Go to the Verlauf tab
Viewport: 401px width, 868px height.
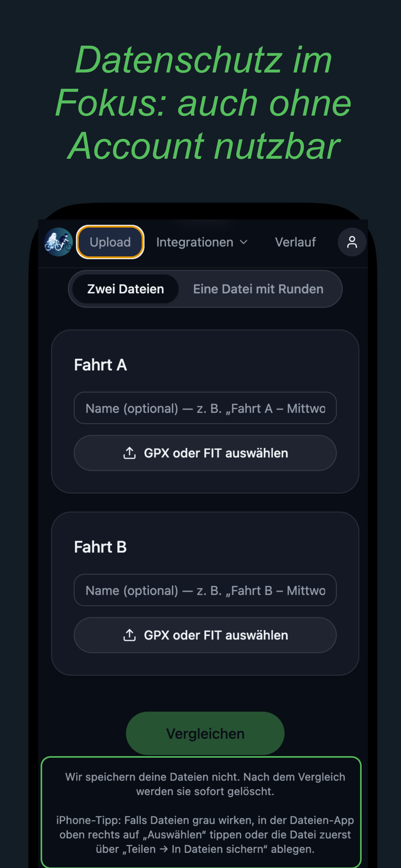[295, 242]
